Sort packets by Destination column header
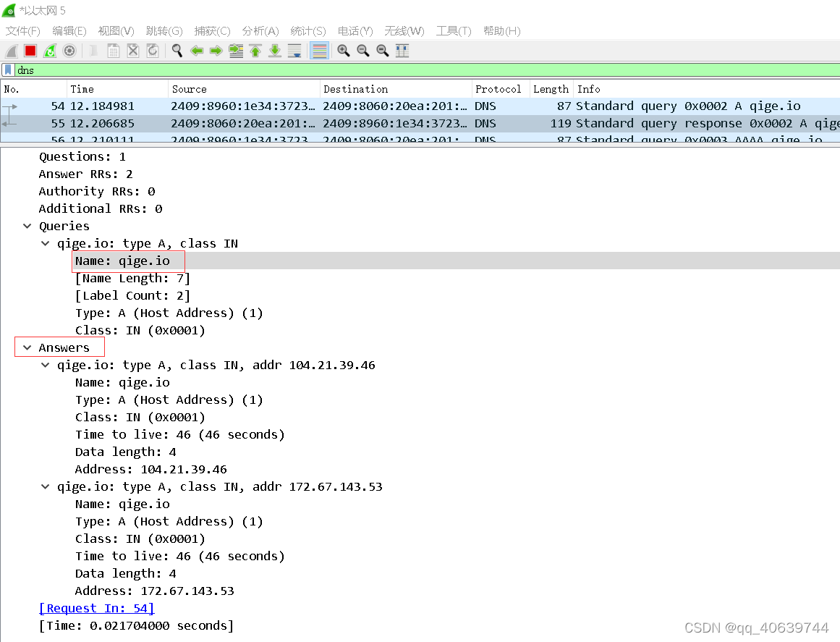Viewport: 840px width, 642px height. [x=396, y=89]
